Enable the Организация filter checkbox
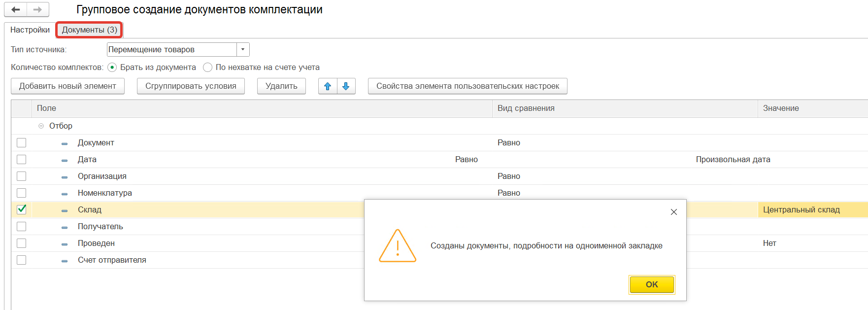 tap(22, 176)
